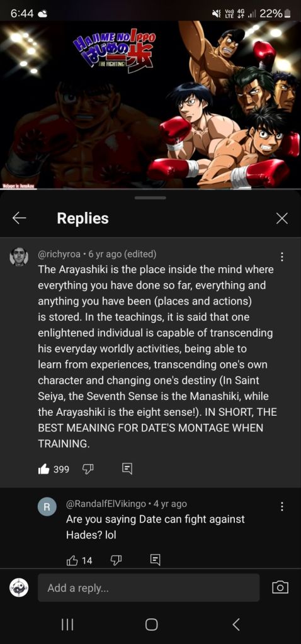The image size is (301, 644).
Task: Open options menu for RandalfElVikingo's reply
Action: [x=281, y=507]
